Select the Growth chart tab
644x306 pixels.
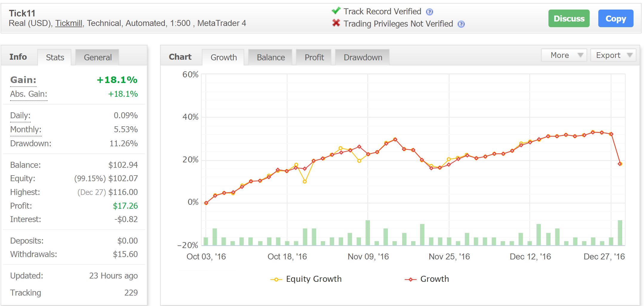click(x=224, y=57)
